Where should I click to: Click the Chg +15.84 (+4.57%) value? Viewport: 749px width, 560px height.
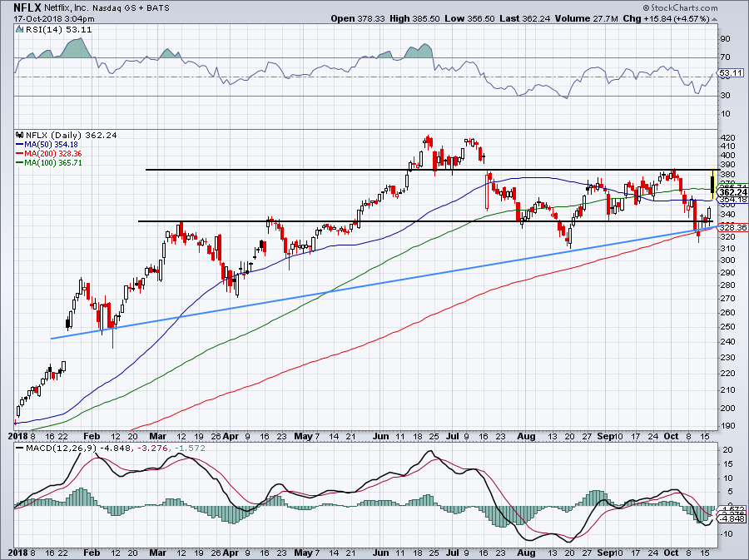pos(667,18)
